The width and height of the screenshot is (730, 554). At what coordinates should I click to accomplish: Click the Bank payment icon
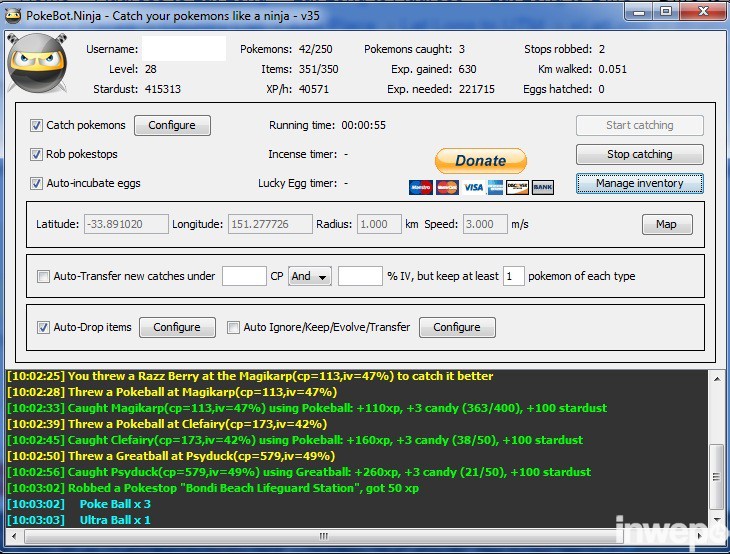[x=543, y=187]
